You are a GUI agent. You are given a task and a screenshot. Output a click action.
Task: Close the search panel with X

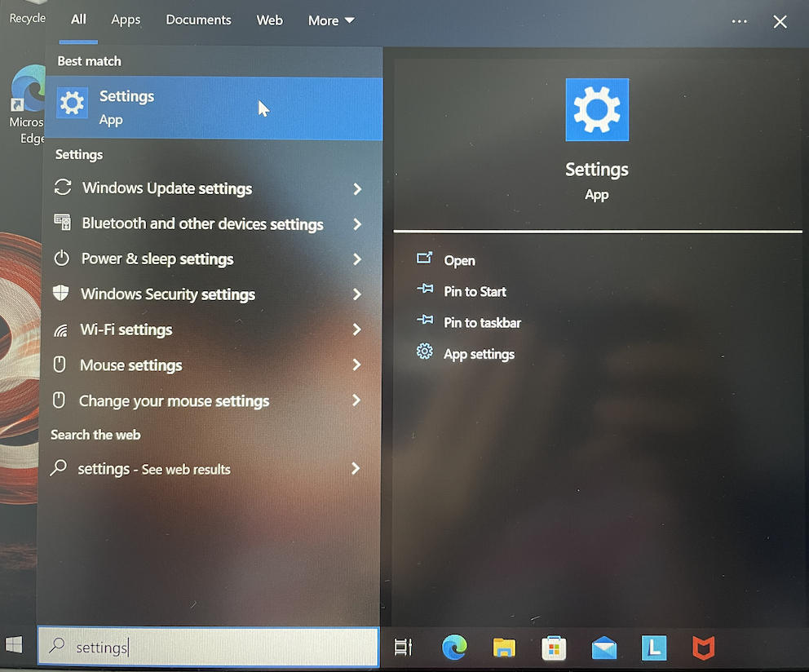[x=780, y=22]
